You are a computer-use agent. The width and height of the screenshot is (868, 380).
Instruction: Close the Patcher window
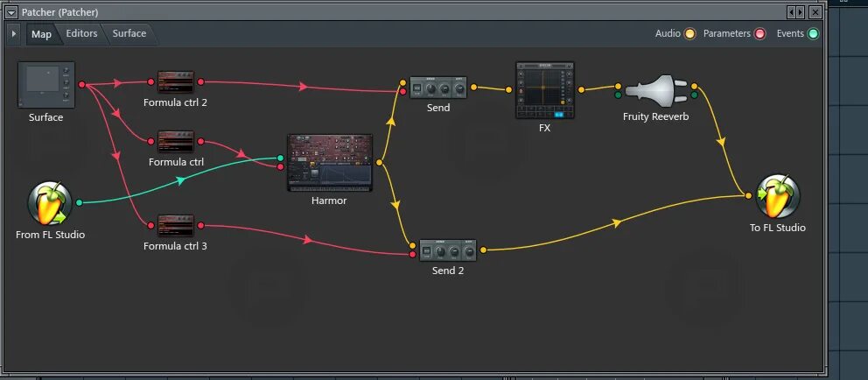click(815, 12)
